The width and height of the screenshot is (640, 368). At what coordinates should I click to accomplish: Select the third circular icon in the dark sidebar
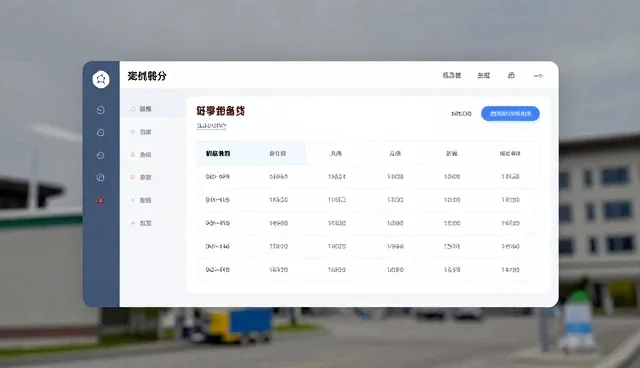[x=100, y=155]
